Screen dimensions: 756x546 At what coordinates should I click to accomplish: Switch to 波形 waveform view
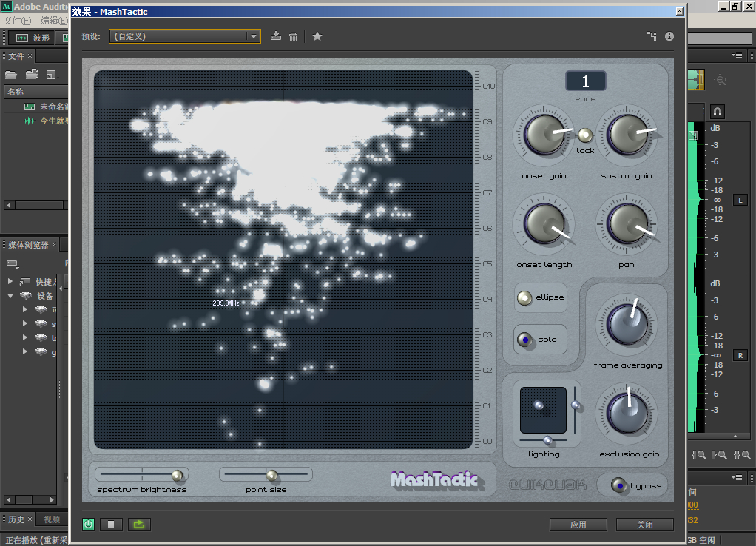33,38
